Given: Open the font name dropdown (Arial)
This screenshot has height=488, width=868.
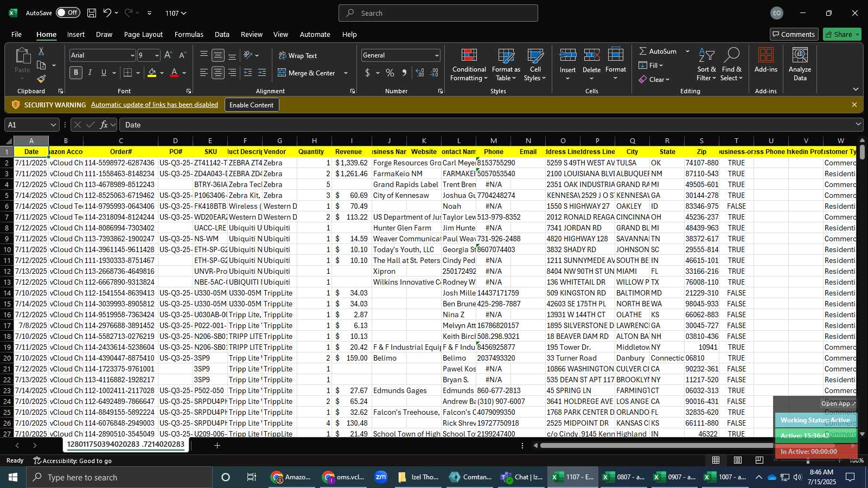Looking at the screenshot, I should 132,55.
